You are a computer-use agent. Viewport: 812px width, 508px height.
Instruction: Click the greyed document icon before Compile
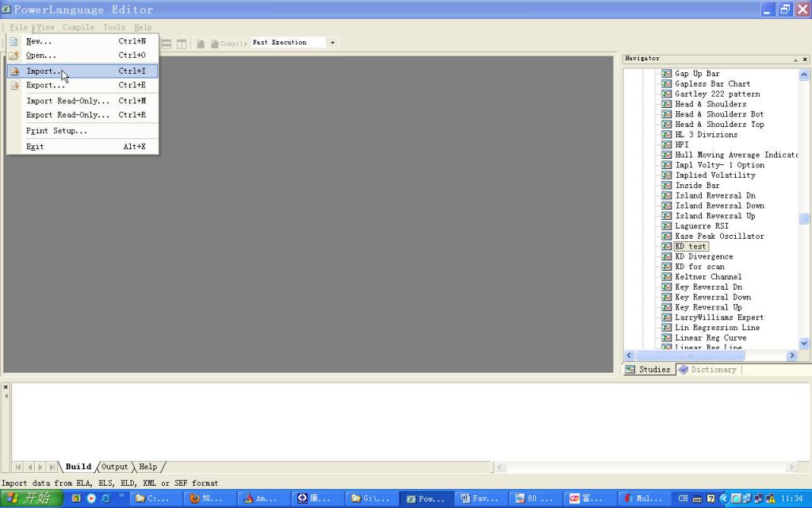[201, 44]
